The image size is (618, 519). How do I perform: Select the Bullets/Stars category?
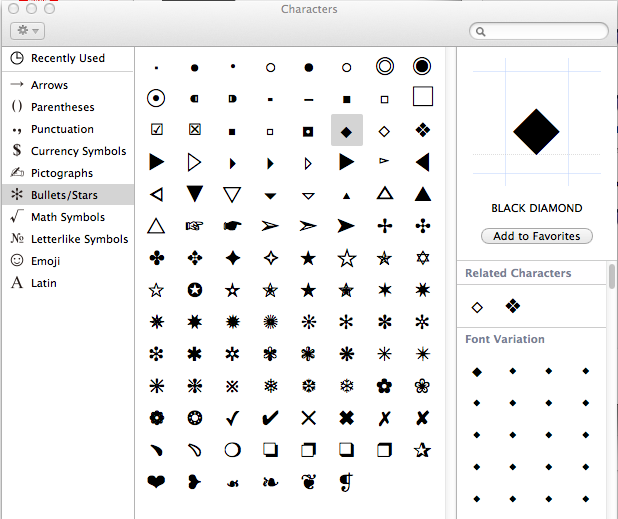[68, 195]
